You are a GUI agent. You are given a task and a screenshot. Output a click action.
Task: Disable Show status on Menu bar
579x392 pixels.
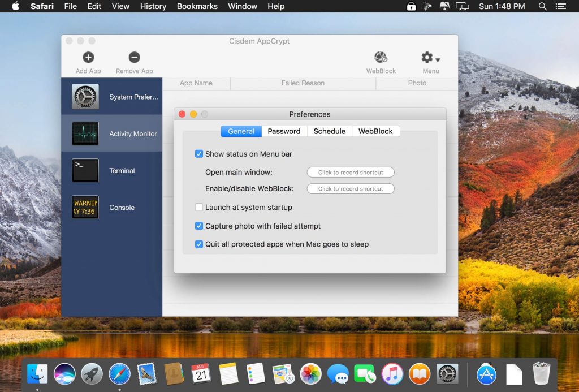click(x=199, y=153)
